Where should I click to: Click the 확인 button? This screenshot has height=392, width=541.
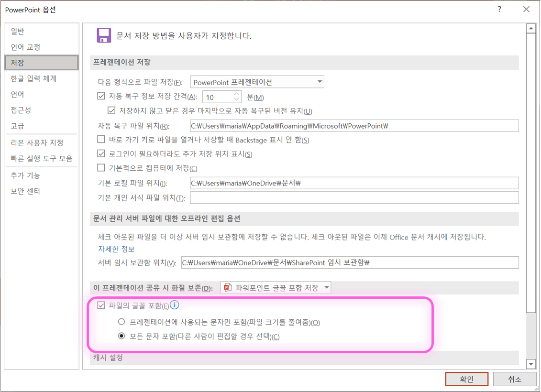click(x=467, y=379)
